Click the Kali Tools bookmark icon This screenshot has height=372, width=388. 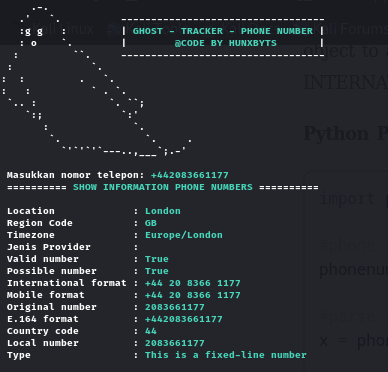114,30
